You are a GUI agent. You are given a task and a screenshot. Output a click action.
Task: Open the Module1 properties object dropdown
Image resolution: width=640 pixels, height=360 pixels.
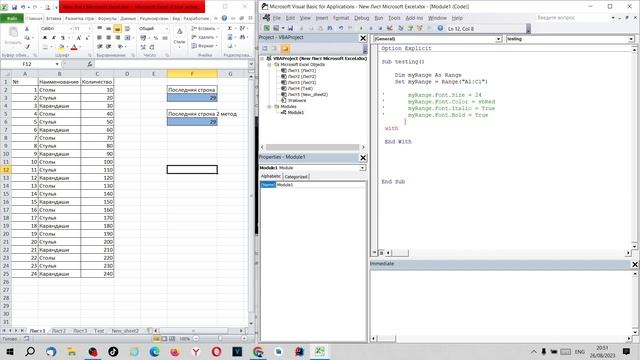[x=362, y=168]
